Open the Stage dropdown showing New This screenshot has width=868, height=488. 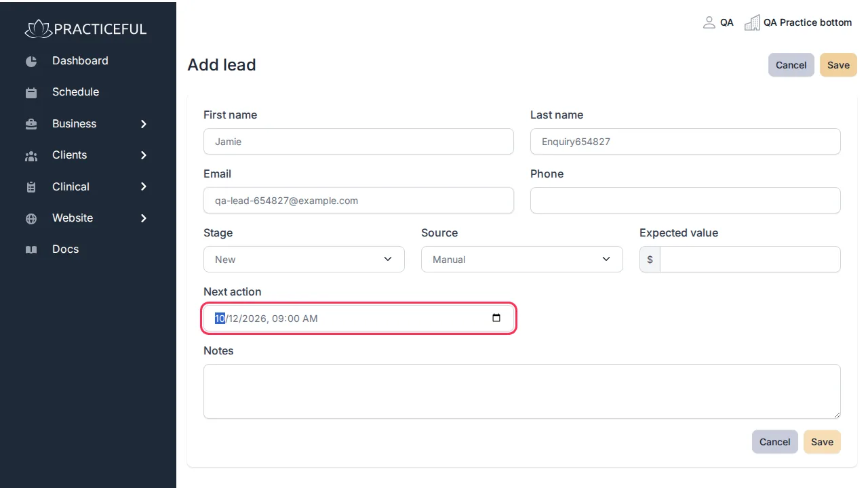point(304,260)
